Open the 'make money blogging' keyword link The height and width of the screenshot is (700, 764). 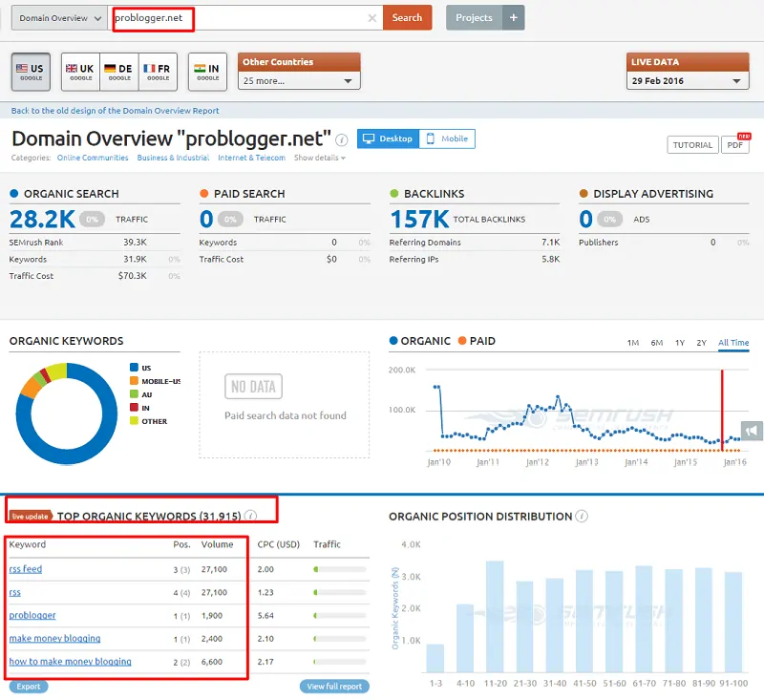[x=54, y=639]
